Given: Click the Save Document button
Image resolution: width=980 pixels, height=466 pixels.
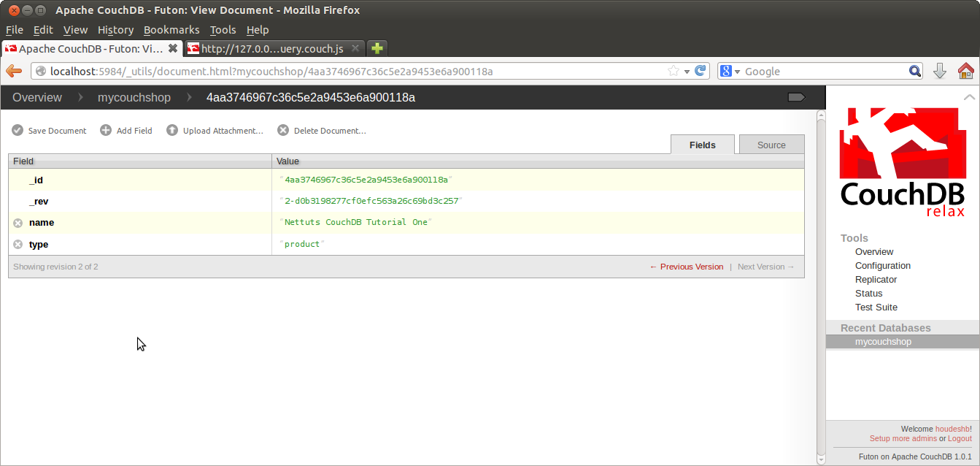Looking at the screenshot, I should click(x=49, y=130).
